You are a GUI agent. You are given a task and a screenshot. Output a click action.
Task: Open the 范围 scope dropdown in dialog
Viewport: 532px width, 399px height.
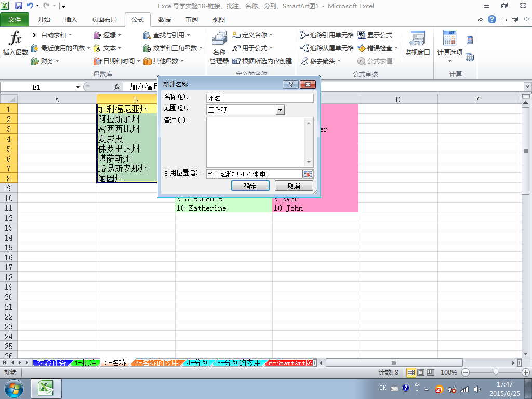[280, 110]
